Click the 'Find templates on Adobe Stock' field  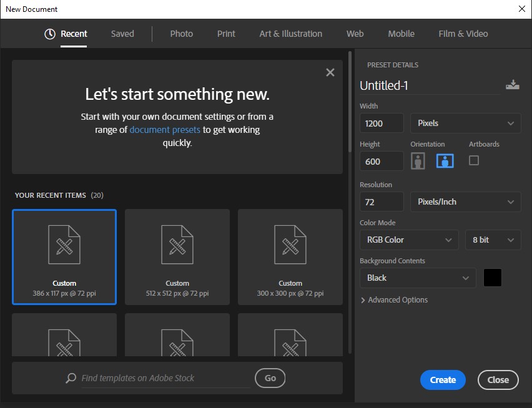point(165,378)
